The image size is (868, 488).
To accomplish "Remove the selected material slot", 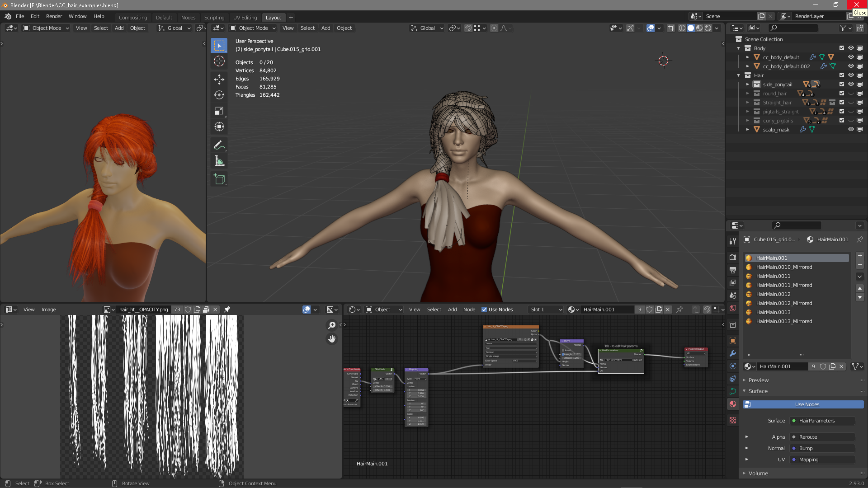I will [x=860, y=265].
